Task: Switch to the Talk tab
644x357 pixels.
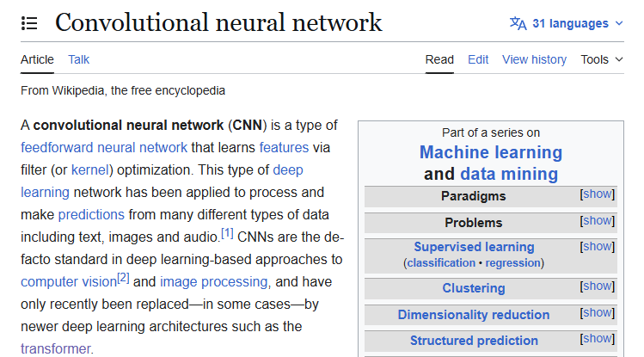Action: point(79,59)
